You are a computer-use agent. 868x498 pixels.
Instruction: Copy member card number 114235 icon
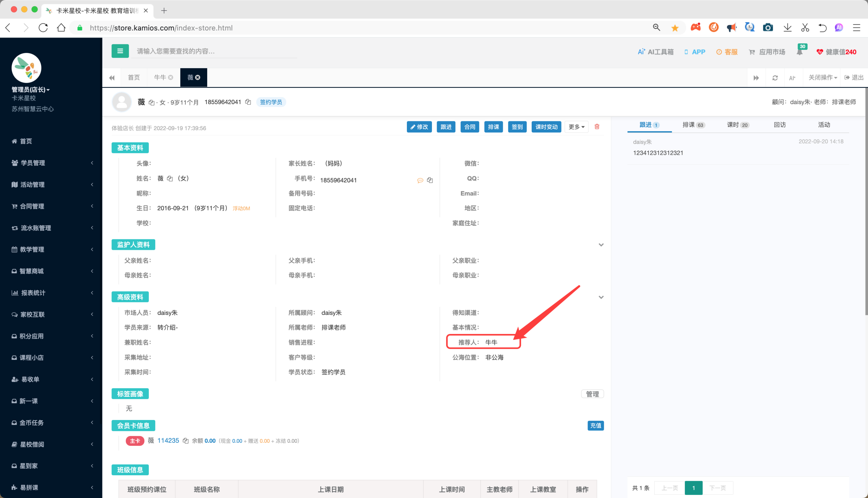coord(185,441)
